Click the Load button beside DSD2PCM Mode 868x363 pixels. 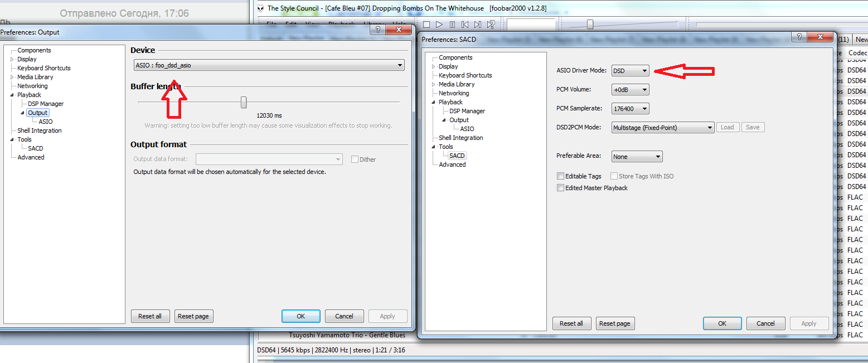728,127
